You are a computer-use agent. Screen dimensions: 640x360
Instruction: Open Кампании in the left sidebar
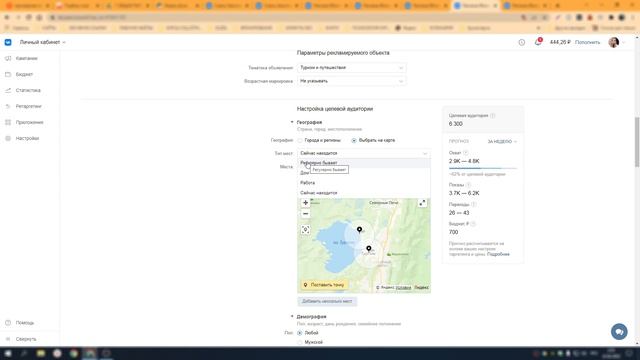[x=27, y=58]
